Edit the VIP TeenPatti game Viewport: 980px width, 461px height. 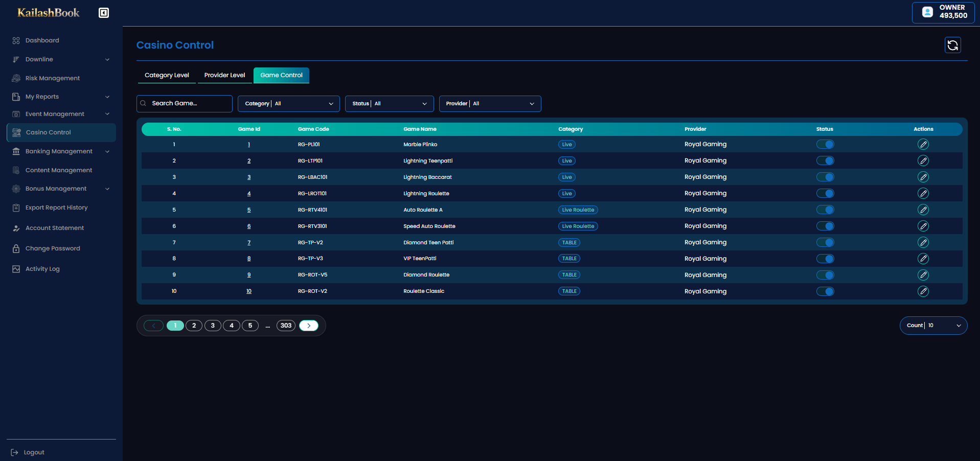(x=923, y=259)
